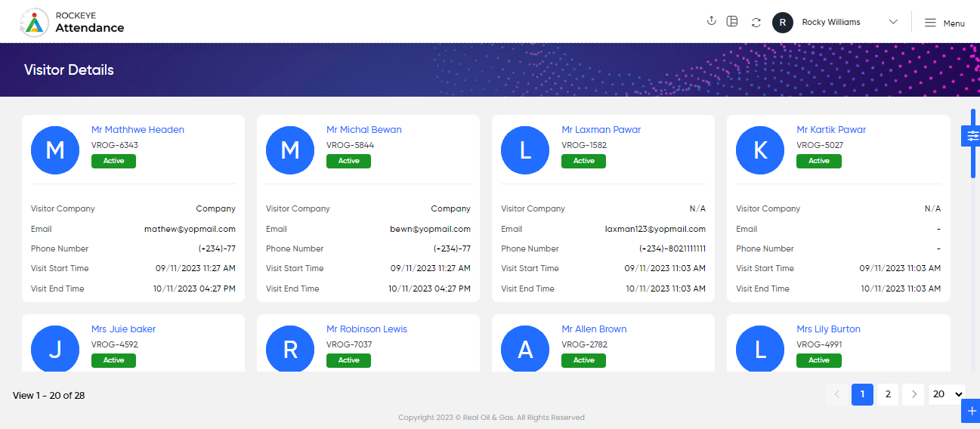Click Mathhwe Headen's M avatar
Screen dimensions: 980x429
(x=55, y=150)
